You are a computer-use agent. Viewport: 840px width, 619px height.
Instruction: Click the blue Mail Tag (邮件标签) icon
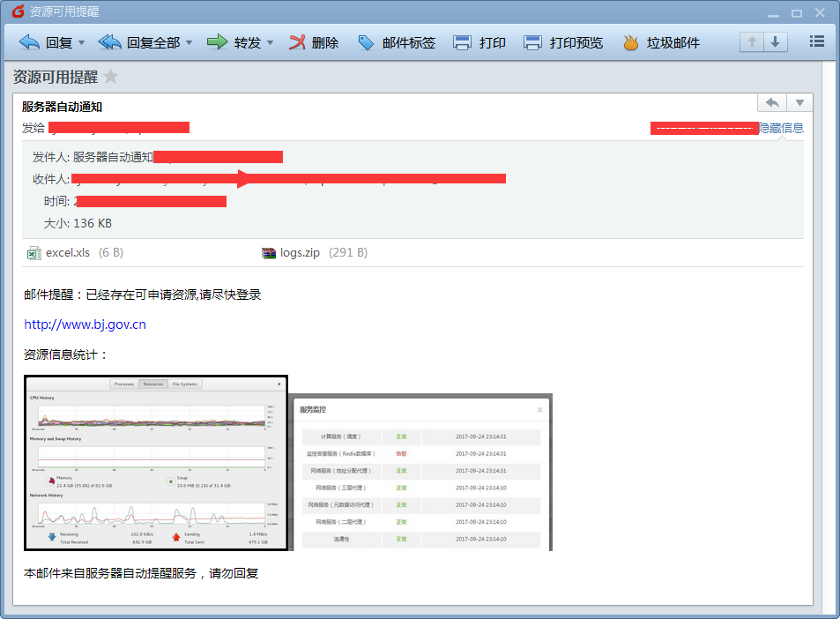point(366,42)
